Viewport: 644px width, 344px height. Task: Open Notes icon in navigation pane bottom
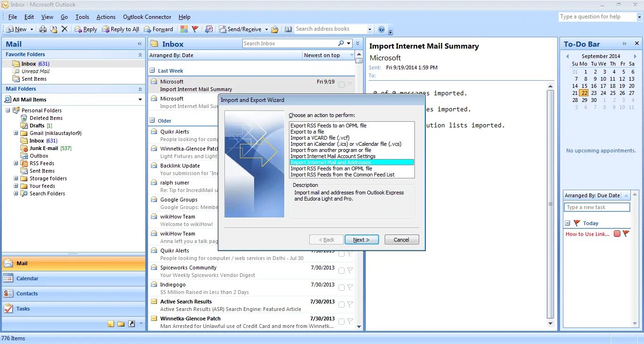(x=111, y=324)
